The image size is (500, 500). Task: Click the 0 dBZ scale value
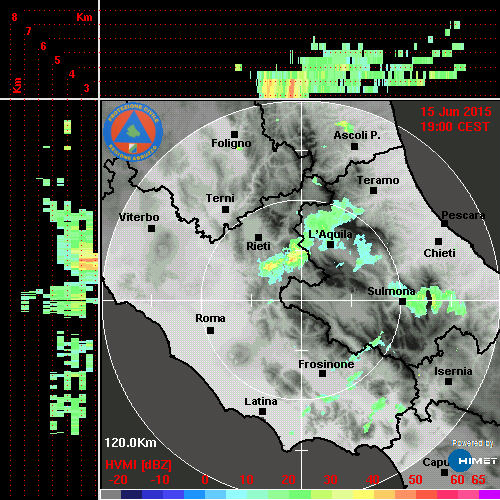[x=205, y=480]
